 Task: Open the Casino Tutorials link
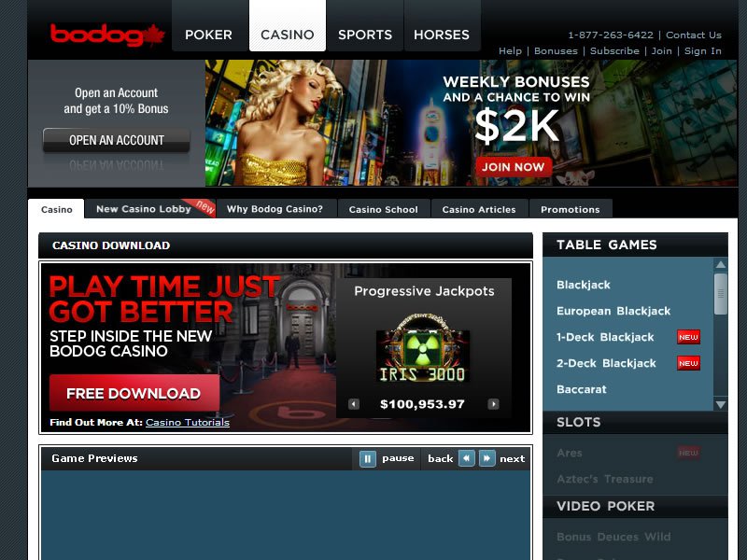coord(188,423)
